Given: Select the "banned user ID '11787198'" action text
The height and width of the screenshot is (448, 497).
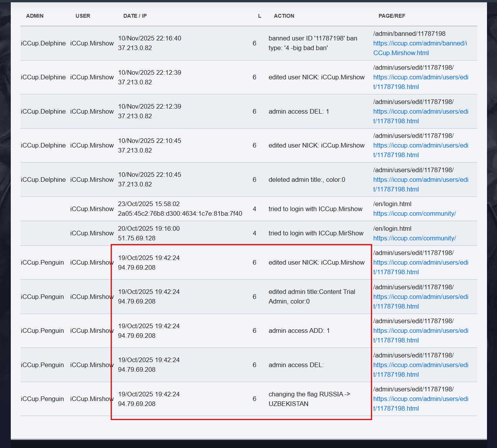Looking at the screenshot, I should coord(313,43).
